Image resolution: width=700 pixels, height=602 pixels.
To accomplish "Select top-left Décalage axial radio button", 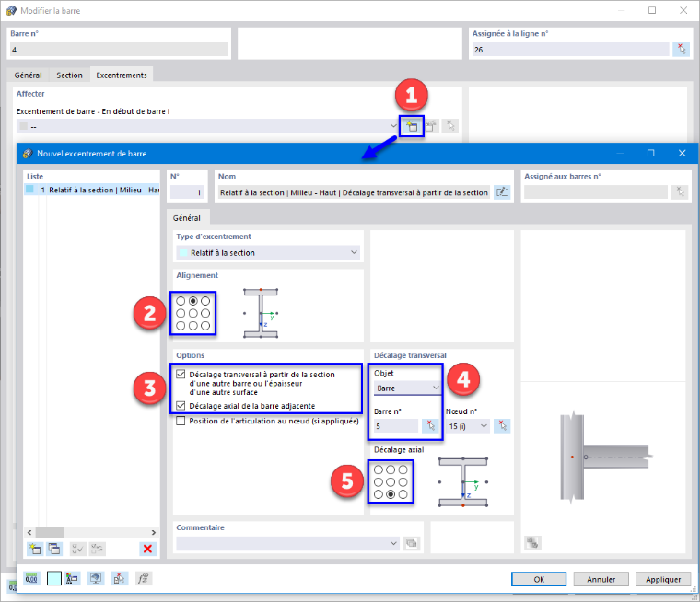I will (379, 469).
